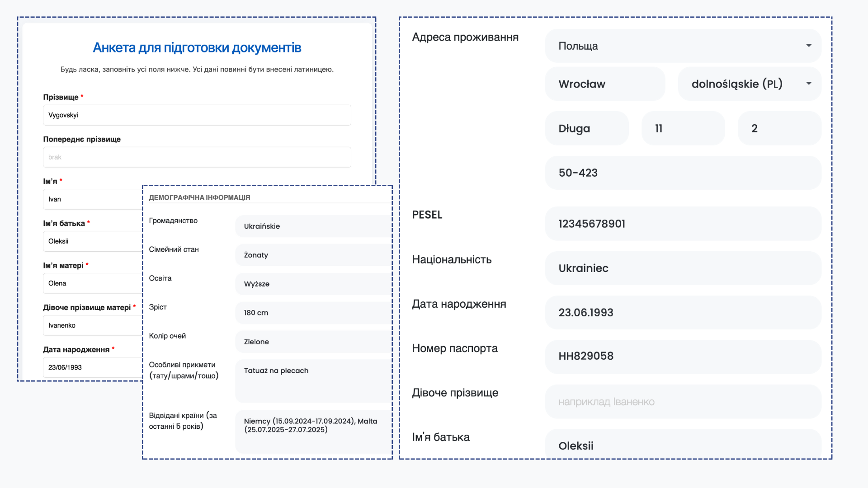Viewport: 868px width, 488px height.
Task: Click the Прізвище field containing Vygovskyi
Action: pyautogui.click(x=197, y=115)
